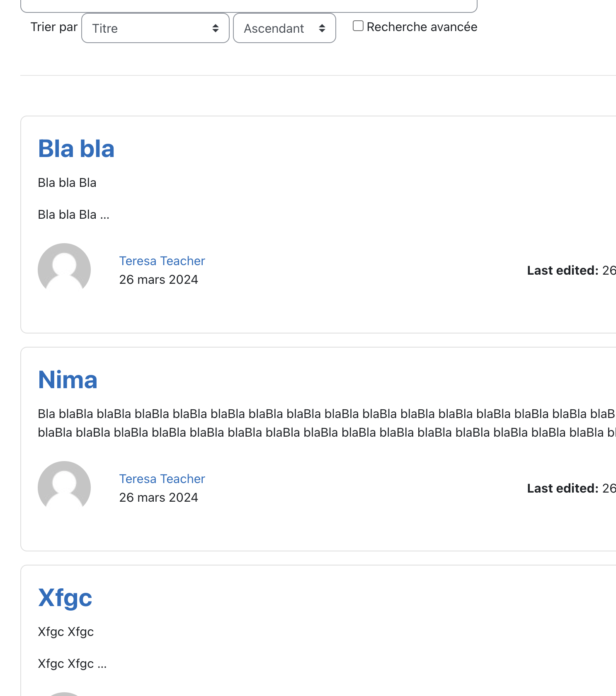Click the Nima entry description text
This screenshot has width=616, height=696.
(327, 423)
